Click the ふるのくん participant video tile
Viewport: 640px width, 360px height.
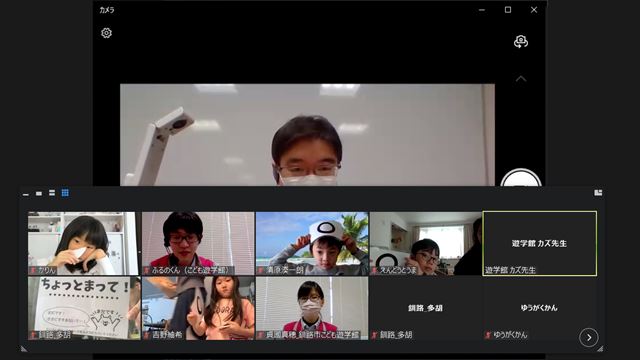pyautogui.click(x=198, y=243)
